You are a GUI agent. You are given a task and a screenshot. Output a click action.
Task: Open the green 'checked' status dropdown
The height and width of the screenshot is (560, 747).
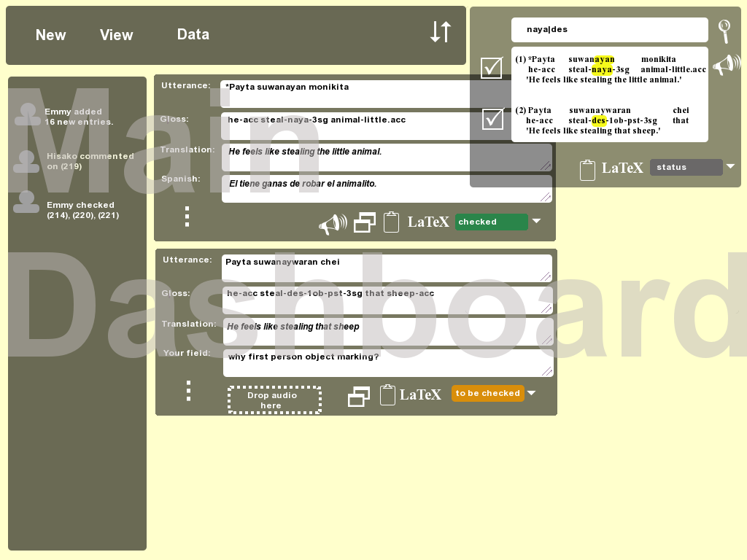(536, 221)
